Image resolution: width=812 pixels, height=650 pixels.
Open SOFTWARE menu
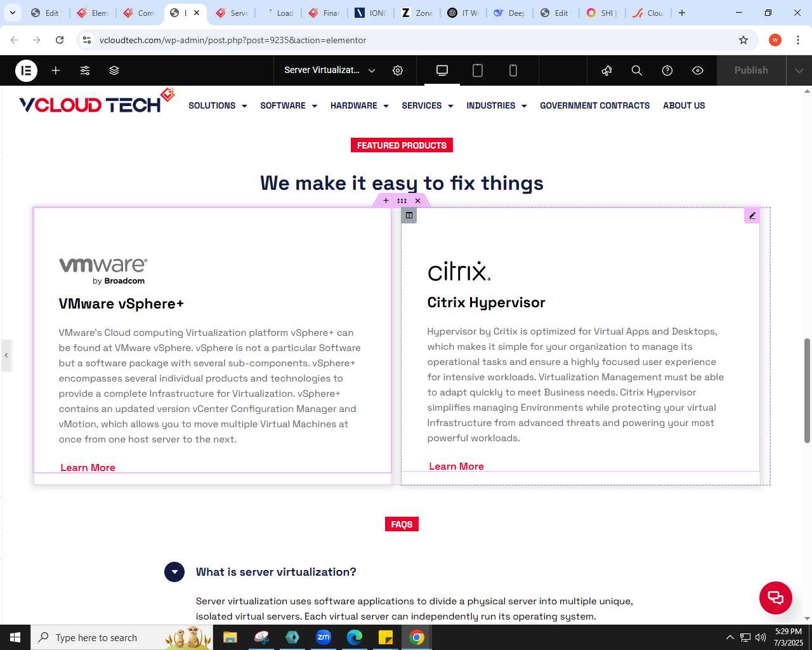(289, 105)
